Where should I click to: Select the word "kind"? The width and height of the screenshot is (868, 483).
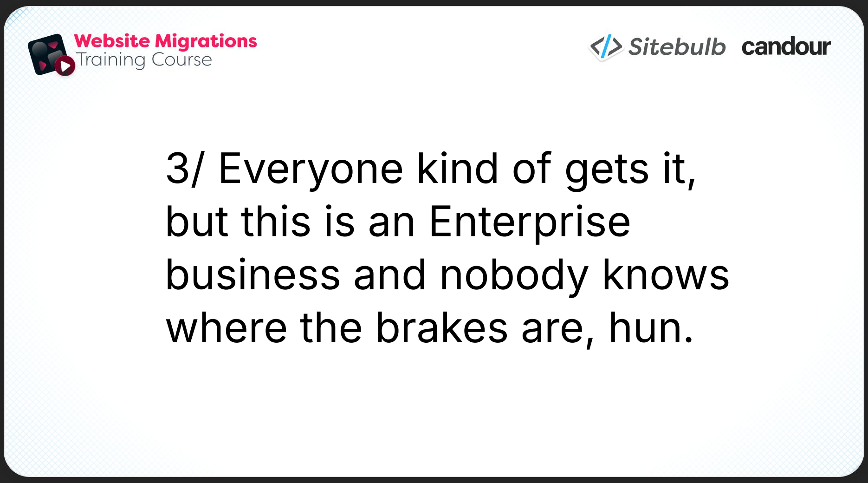point(458,169)
